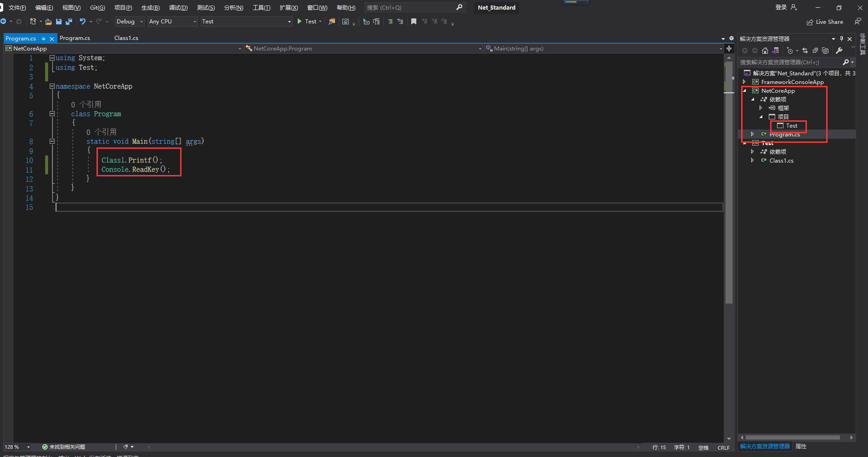Toggle Show All Files in Solution Explorer
Screen dimensions: 868x457
825,51
